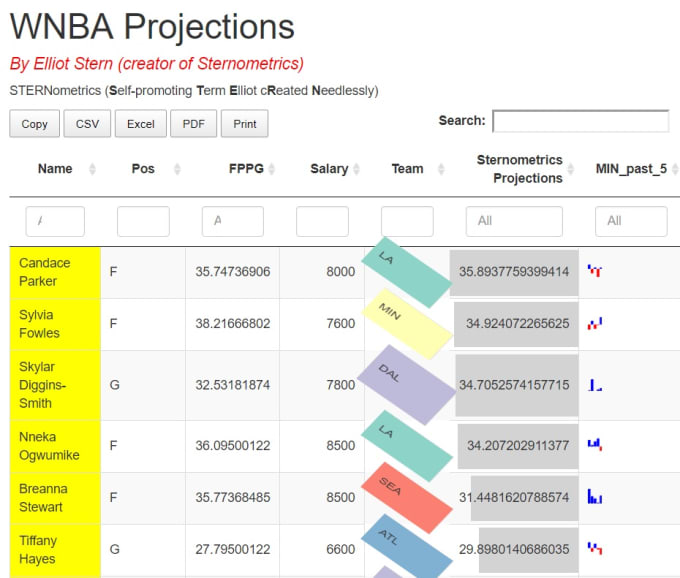Select the Candace Parker name cell
This screenshot has width=680, height=578.
55,272
